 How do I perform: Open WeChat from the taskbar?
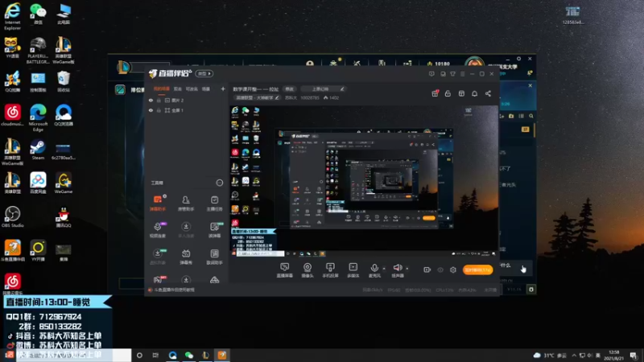(189, 355)
